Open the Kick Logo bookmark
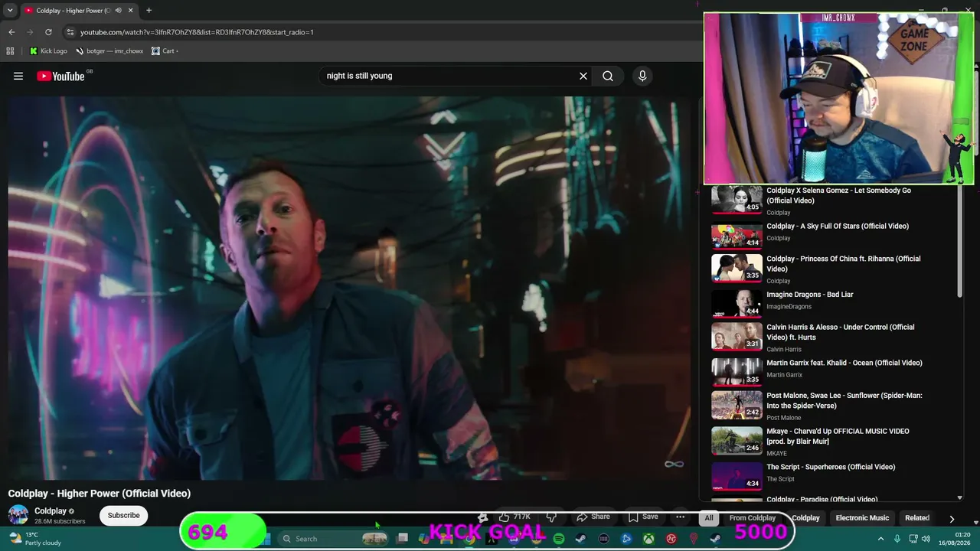 click(x=48, y=51)
